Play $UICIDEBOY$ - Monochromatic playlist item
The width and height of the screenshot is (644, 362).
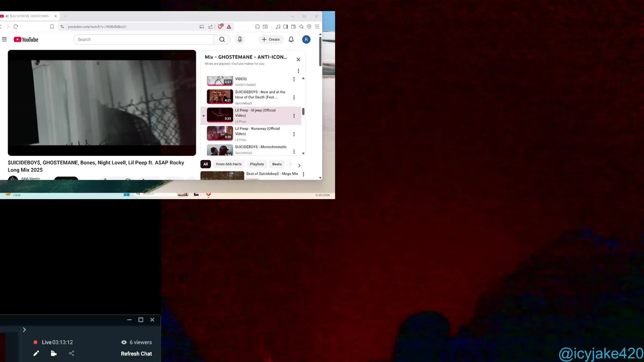[x=251, y=150]
